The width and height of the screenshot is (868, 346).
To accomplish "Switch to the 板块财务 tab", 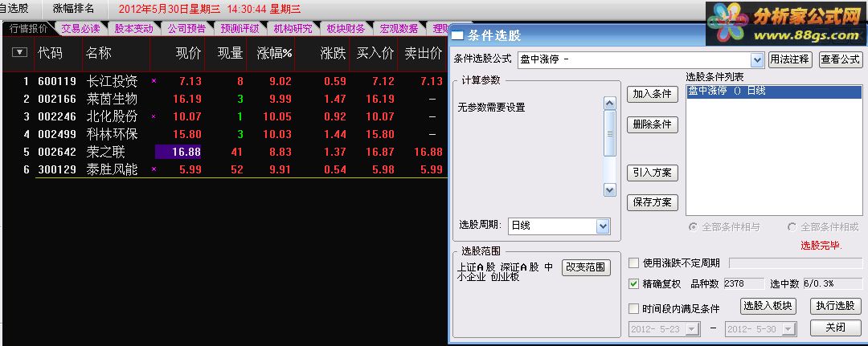I will (x=346, y=29).
